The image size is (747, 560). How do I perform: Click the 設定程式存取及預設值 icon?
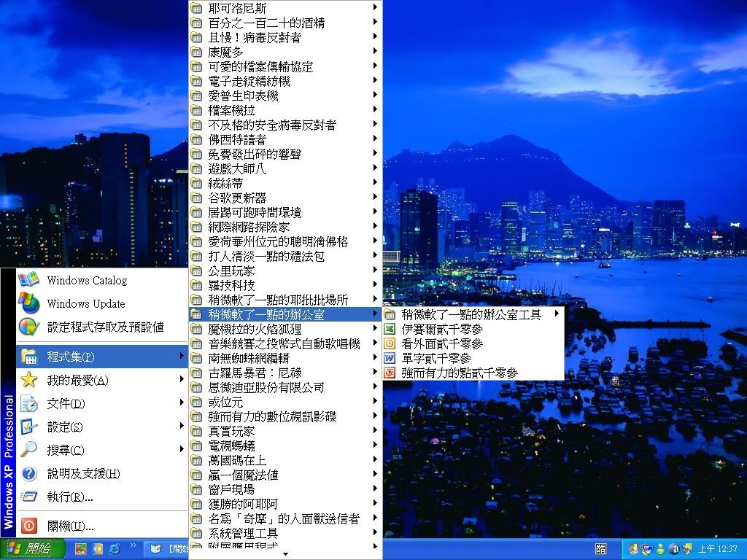tap(28, 327)
